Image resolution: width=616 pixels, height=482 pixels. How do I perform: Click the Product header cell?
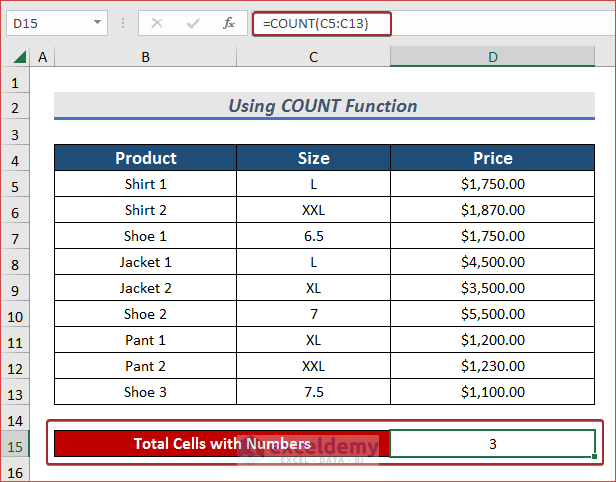[145, 158]
